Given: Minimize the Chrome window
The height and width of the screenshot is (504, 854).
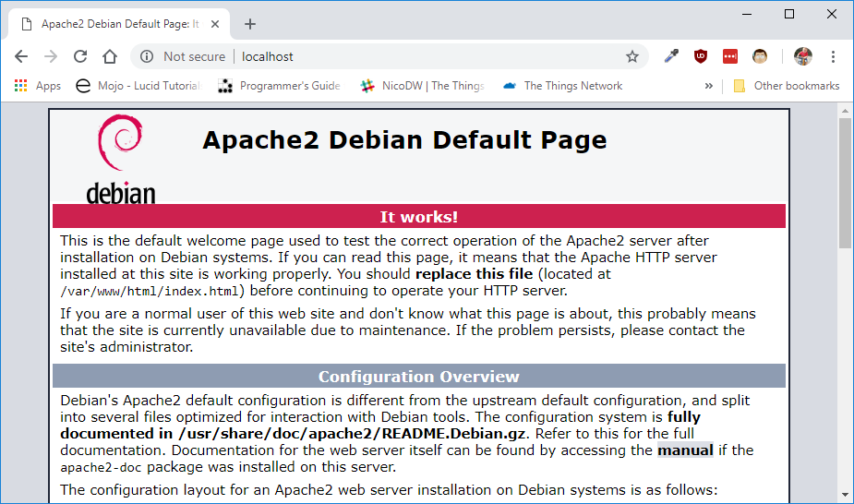Looking at the screenshot, I should tap(747, 14).
